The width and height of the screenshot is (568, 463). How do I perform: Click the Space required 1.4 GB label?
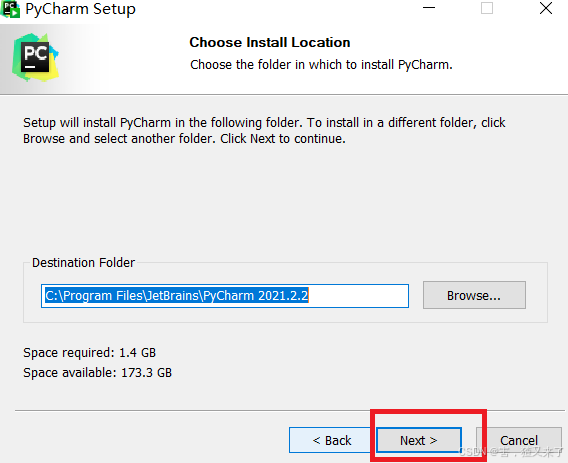89,353
